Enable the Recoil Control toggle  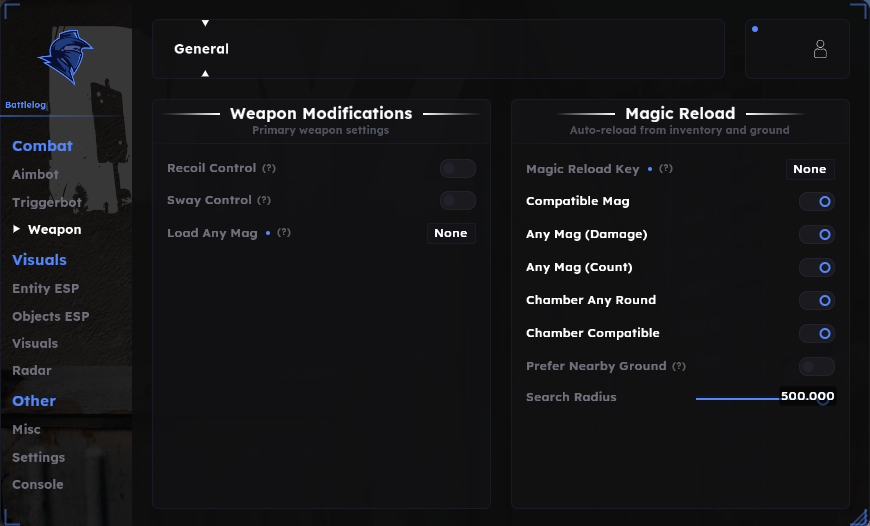coord(458,169)
